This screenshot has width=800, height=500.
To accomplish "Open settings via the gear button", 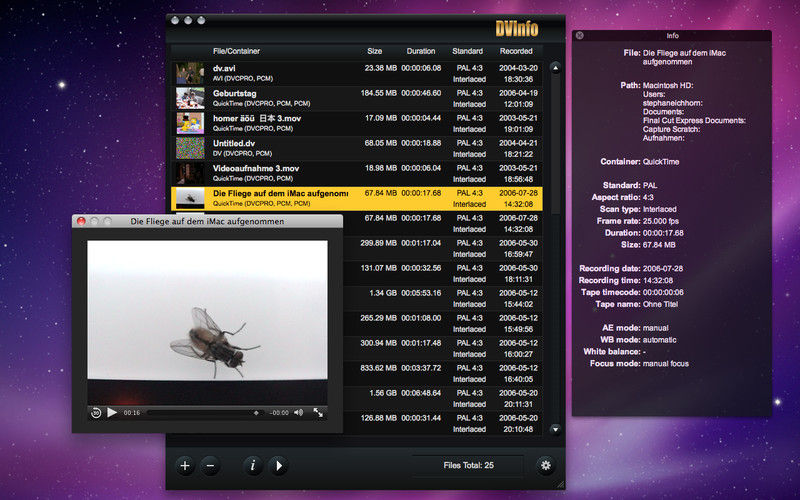I will point(545,465).
